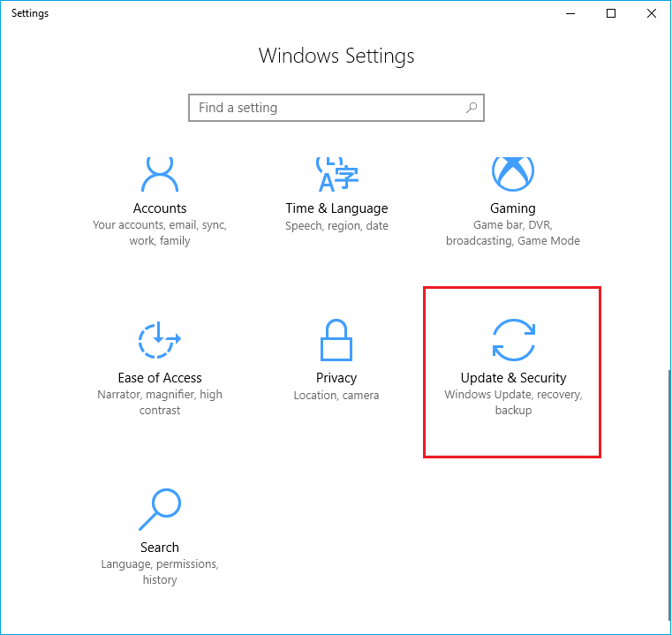Open the Time & Language icon
The image size is (672, 635).
pos(336,173)
